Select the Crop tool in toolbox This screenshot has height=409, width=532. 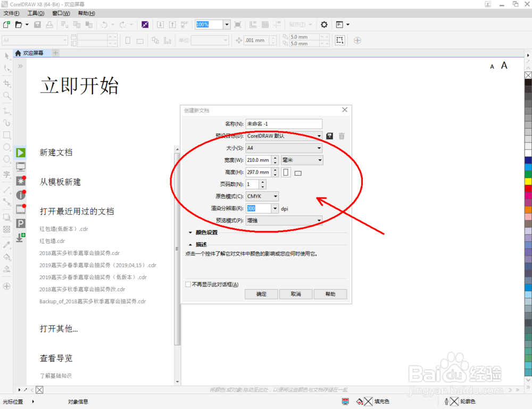[x=7, y=83]
